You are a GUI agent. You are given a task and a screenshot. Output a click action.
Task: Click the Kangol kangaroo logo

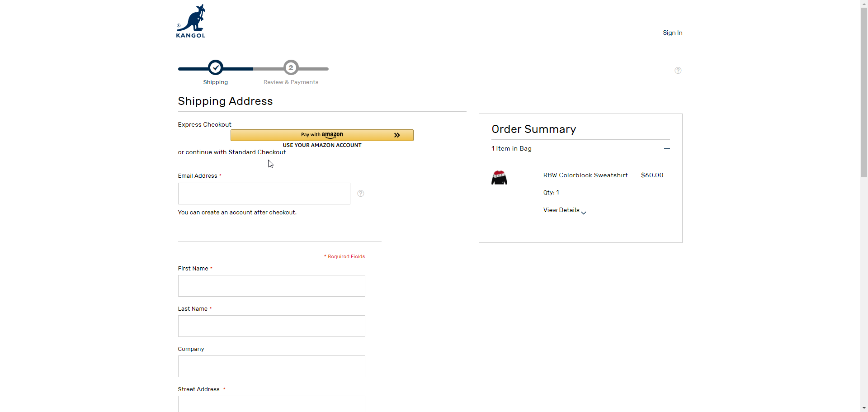click(x=191, y=21)
